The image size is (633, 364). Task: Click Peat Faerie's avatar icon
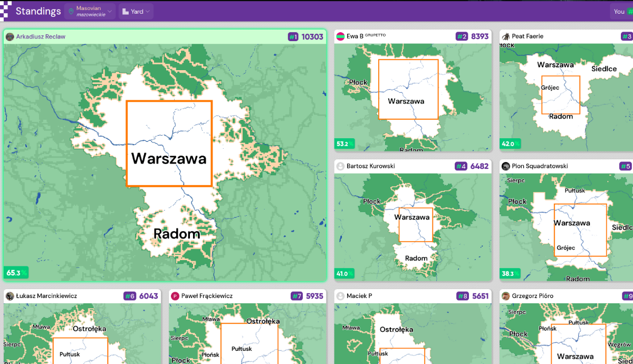click(505, 36)
